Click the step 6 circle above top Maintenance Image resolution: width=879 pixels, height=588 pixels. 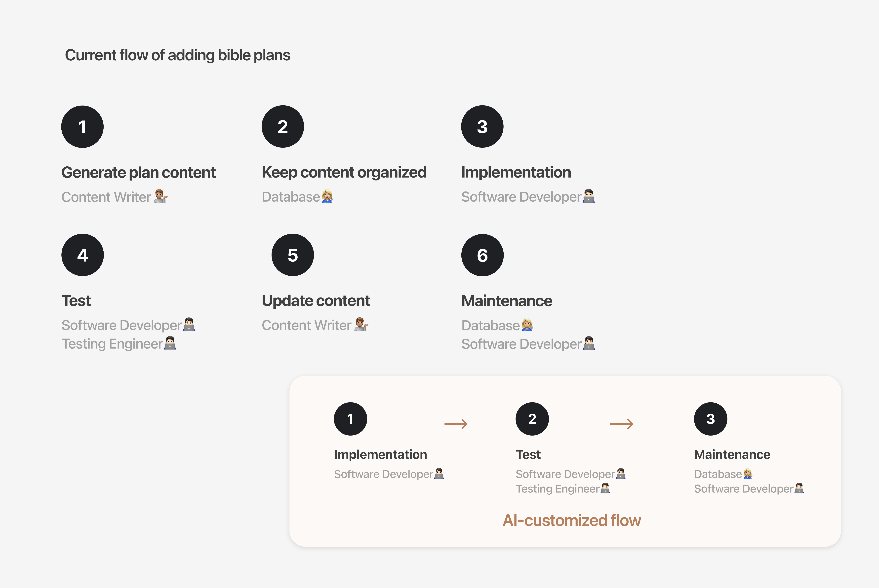pyautogui.click(x=482, y=255)
